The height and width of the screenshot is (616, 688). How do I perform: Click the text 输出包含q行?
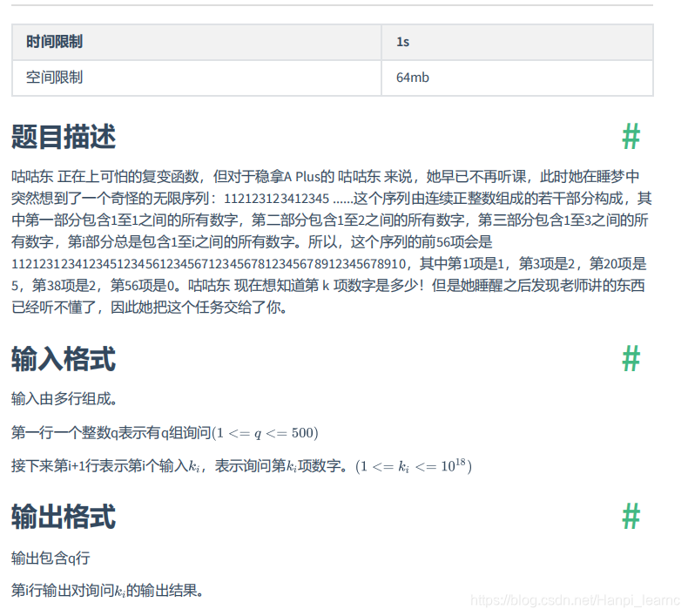[51, 558]
